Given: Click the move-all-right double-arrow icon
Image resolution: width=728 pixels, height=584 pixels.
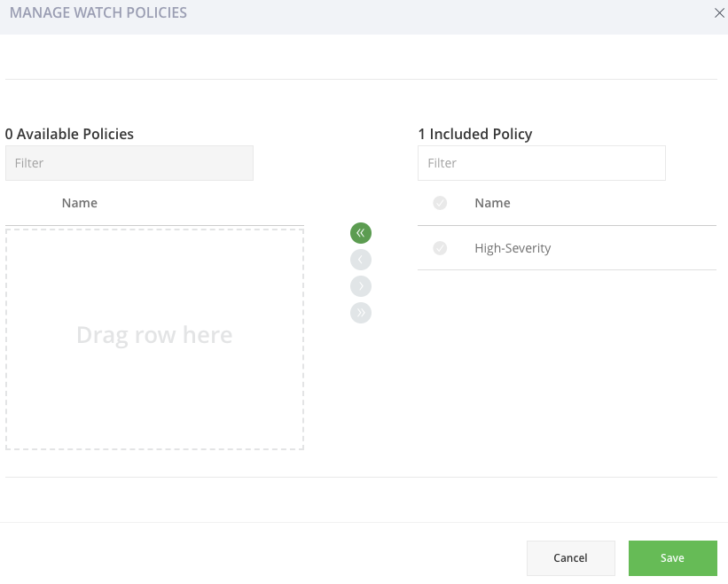Looking at the screenshot, I should (360, 312).
